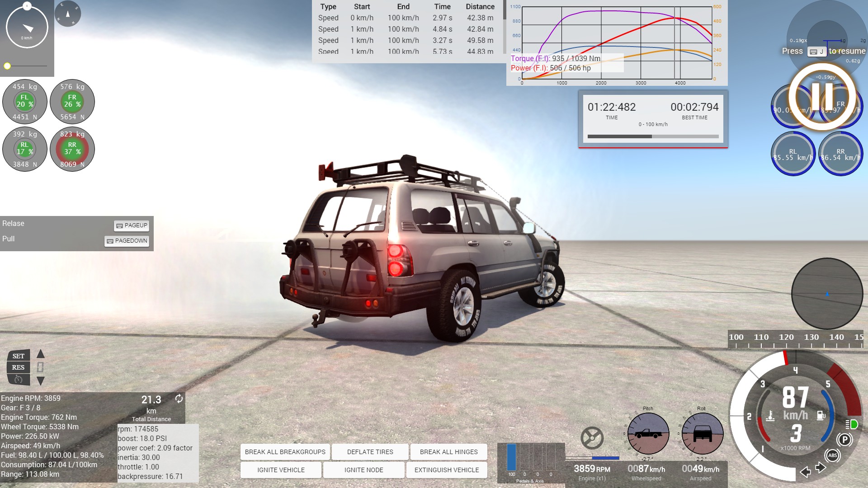868x488 pixels.
Task: Click the Range: 113.08 km line
Action: [x=30, y=474]
